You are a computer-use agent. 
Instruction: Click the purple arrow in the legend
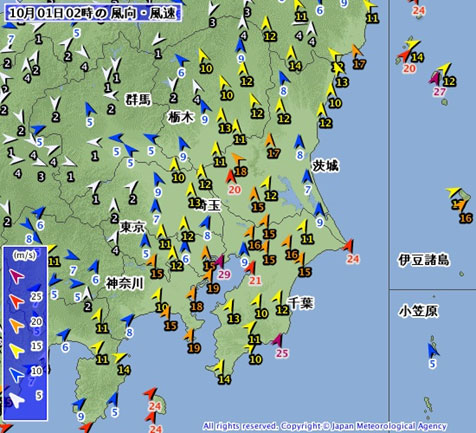(17, 276)
